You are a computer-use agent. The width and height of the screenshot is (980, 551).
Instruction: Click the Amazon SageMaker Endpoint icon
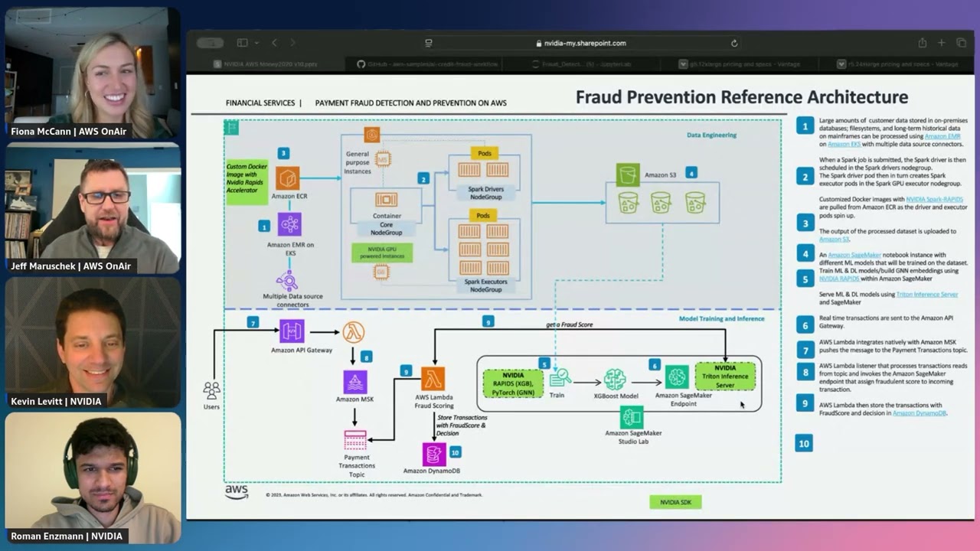coord(677,377)
